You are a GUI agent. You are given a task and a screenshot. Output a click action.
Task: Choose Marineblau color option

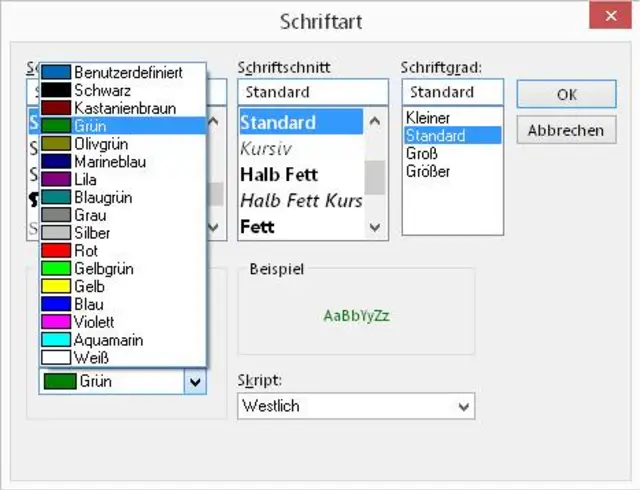point(111,162)
